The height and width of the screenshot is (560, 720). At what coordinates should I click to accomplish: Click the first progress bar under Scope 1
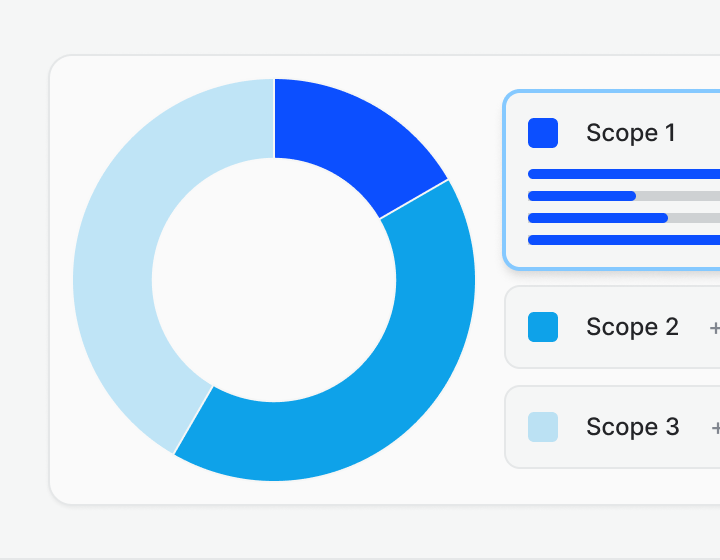[x=620, y=174]
